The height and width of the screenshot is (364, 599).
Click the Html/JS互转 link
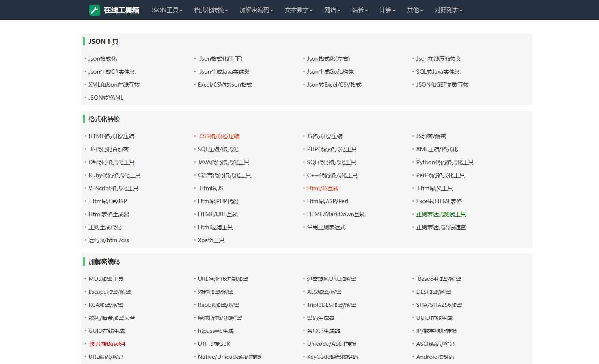(323, 188)
